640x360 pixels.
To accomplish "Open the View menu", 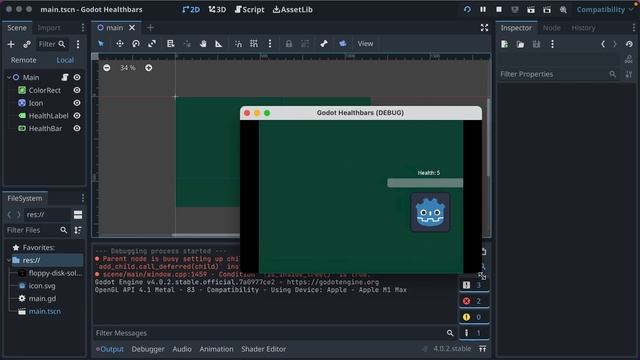I will pyautogui.click(x=365, y=44).
